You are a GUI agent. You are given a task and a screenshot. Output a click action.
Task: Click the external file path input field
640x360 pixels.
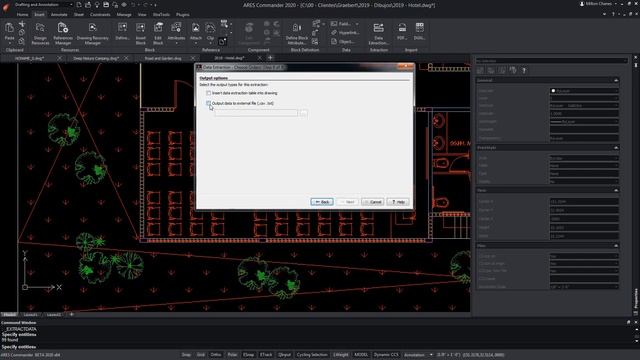tap(256, 113)
